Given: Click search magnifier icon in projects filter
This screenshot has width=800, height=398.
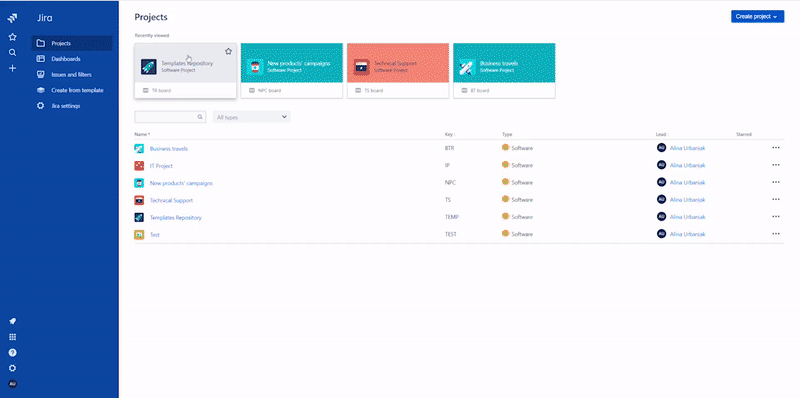Looking at the screenshot, I should tap(200, 117).
